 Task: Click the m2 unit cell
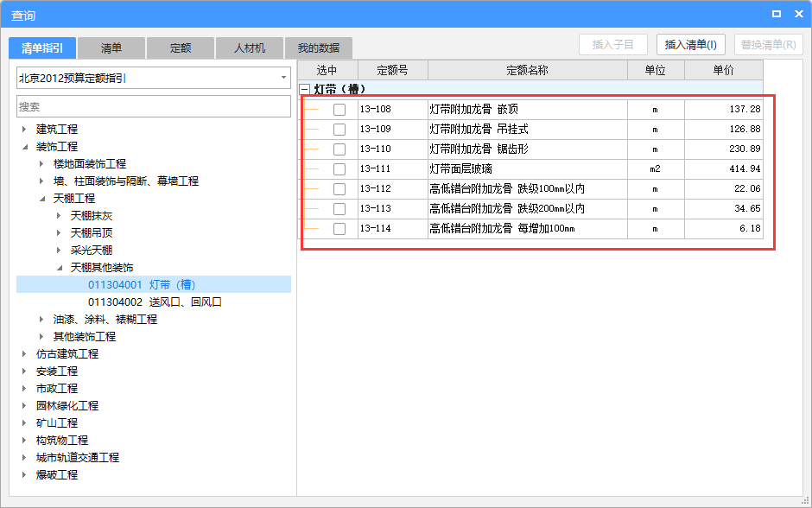[x=656, y=168]
